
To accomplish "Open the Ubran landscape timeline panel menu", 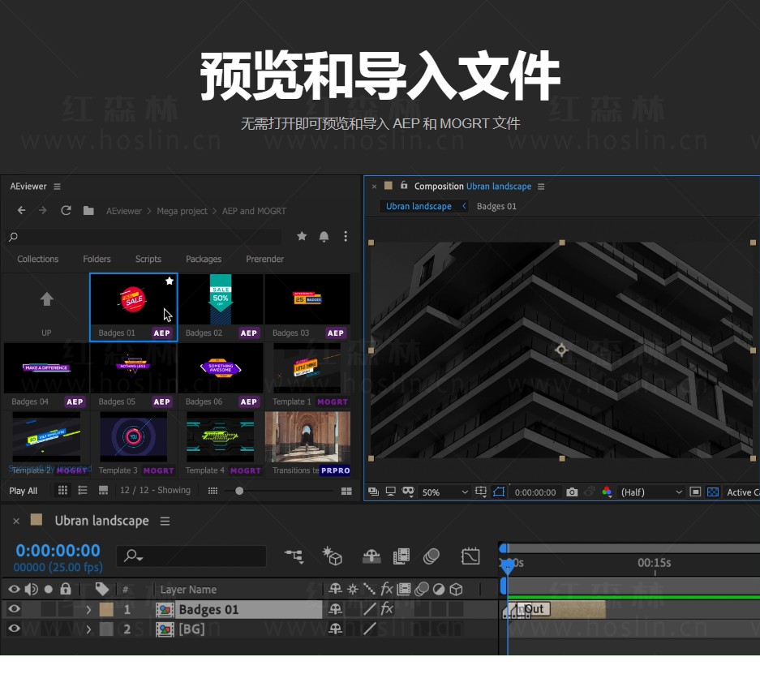I will click(x=165, y=521).
